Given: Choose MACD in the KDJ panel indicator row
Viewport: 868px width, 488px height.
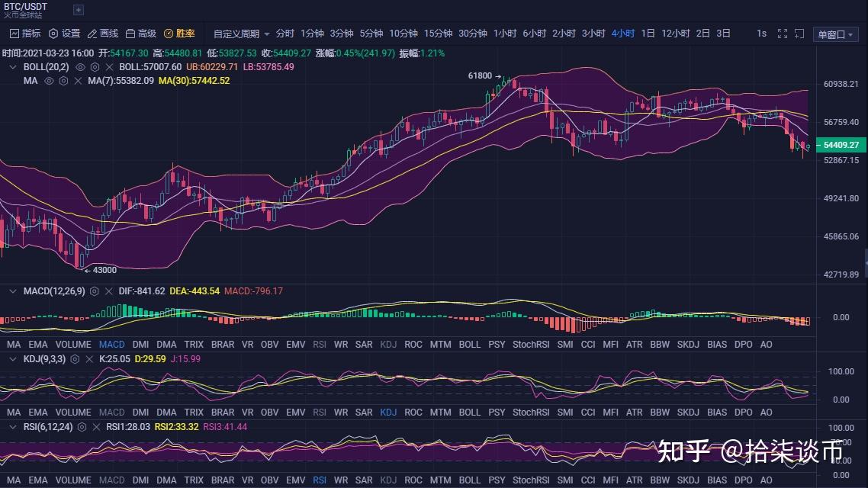Looking at the screenshot, I should coord(112,413).
